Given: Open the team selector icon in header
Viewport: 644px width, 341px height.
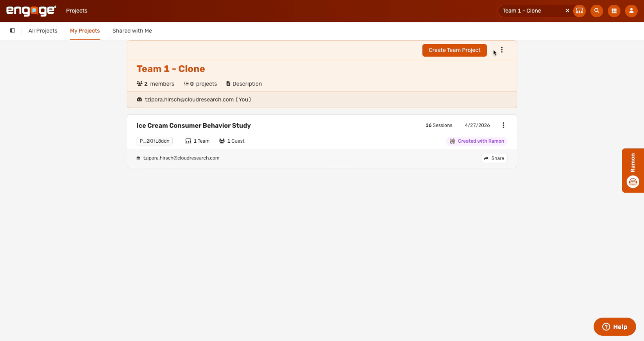Looking at the screenshot, I should pos(579,11).
